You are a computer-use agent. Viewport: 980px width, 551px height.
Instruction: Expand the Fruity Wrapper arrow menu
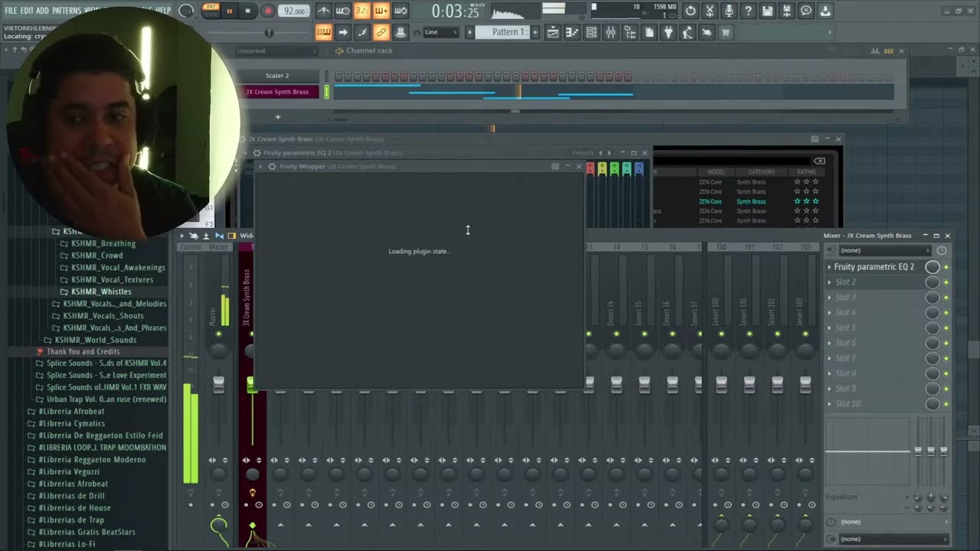point(260,166)
